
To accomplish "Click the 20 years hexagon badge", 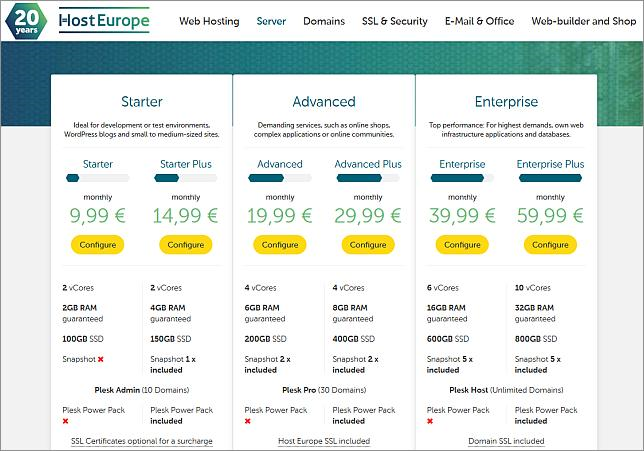I will point(26,21).
